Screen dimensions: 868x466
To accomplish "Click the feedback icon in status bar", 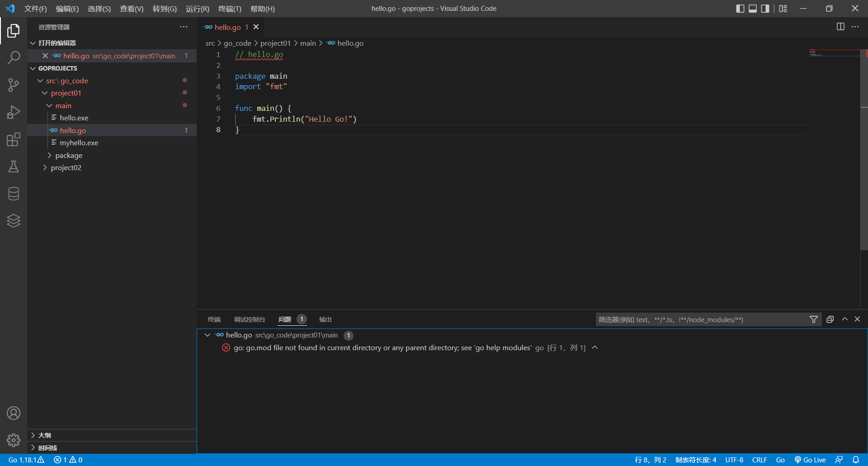I will [x=839, y=460].
